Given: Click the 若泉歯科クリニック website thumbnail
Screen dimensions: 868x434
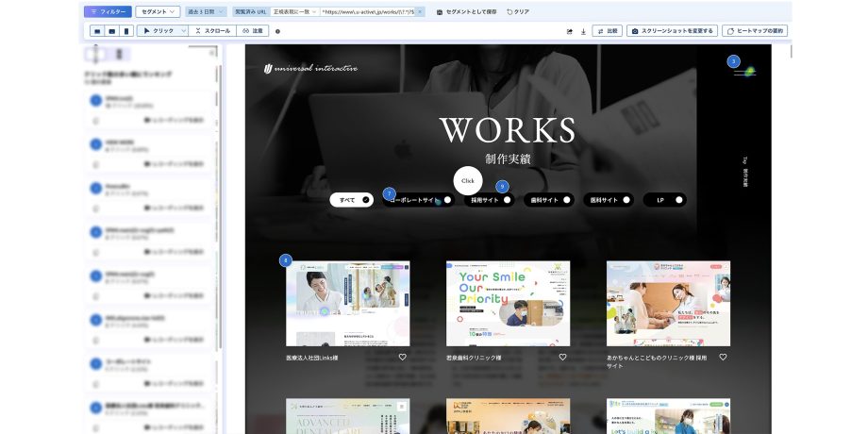Looking at the screenshot, I should (x=508, y=304).
